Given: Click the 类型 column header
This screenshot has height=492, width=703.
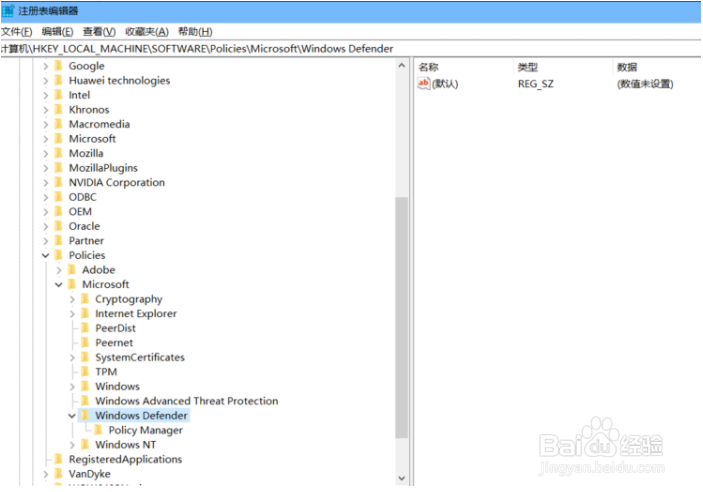Looking at the screenshot, I should click(x=528, y=67).
